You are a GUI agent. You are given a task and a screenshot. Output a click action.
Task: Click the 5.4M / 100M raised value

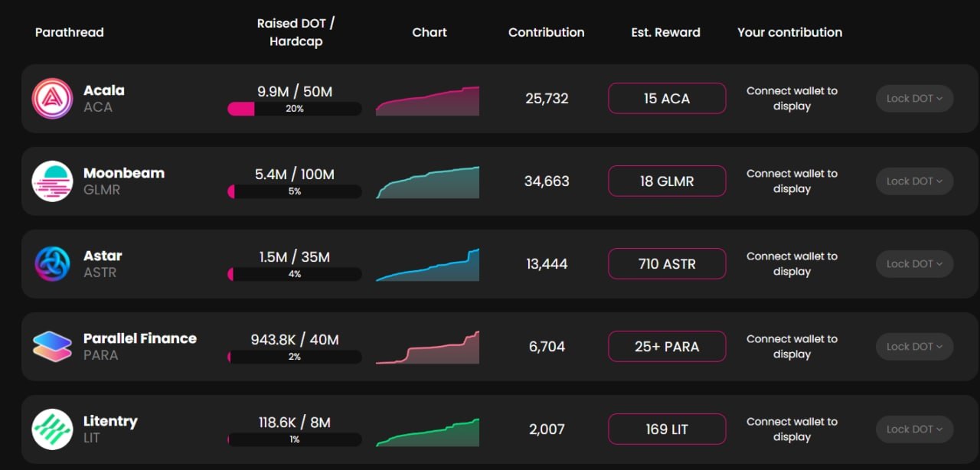295,175
